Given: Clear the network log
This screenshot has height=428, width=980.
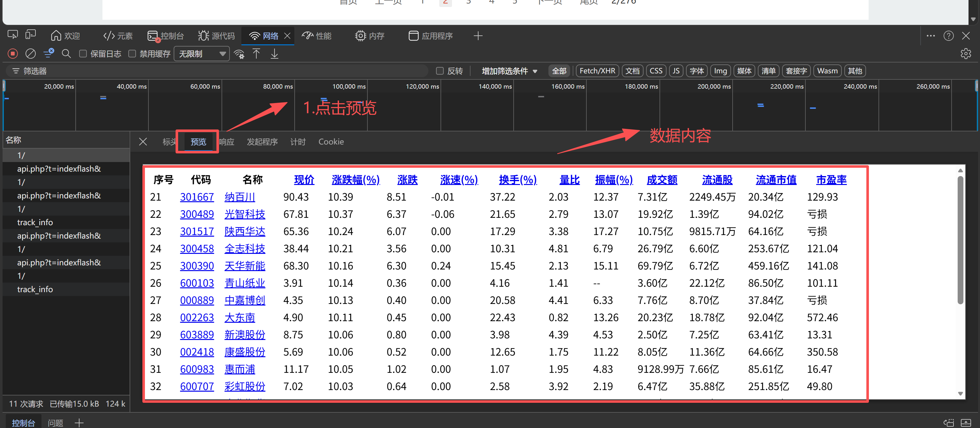Looking at the screenshot, I should pyautogui.click(x=30, y=54).
